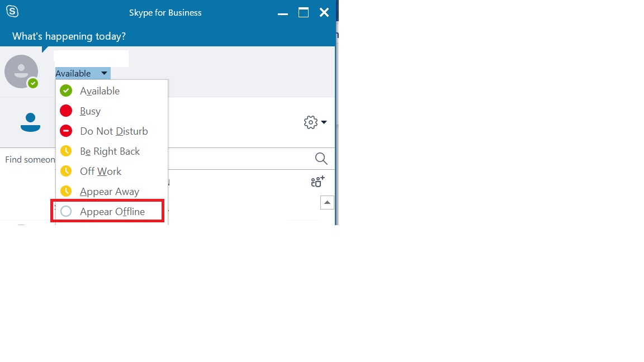644x362 pixels.
Task: Click the green presence badge on avatar
Action: coord(33,83)
